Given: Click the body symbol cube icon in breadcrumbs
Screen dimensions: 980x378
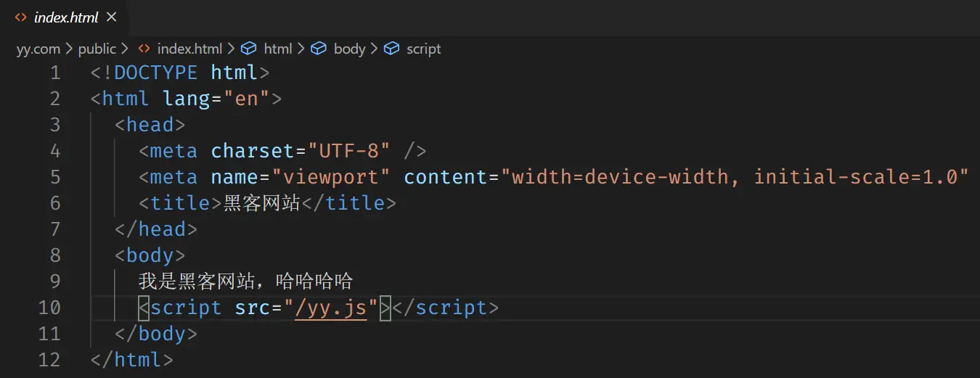Looking at the screenshot, I should point(319,49).
